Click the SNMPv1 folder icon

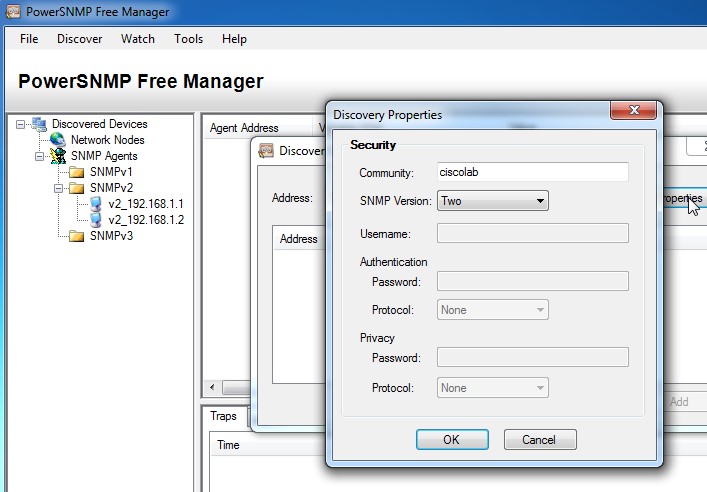(77, 172)
